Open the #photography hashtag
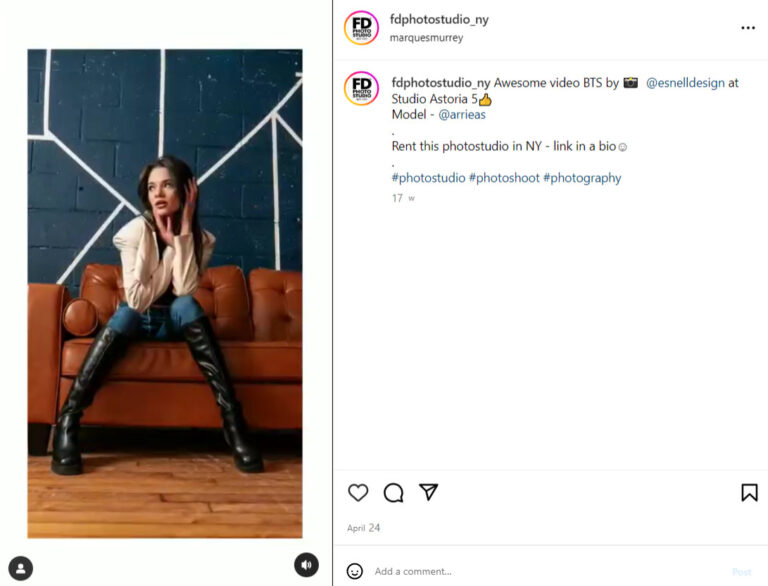 pos(582,178)
